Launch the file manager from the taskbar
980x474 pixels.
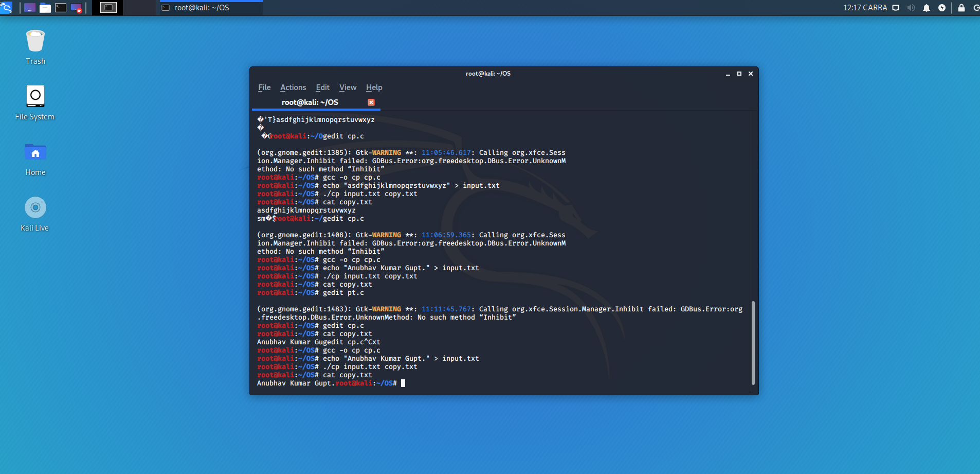45,8
